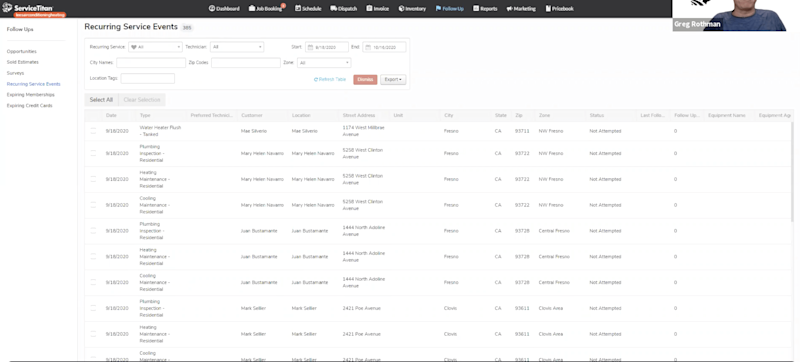Image resolution: width=800 pixels, height=362 pixels.
Task: Sort by the Date column header
Action: pyautogui.click(x=111, y=116)
